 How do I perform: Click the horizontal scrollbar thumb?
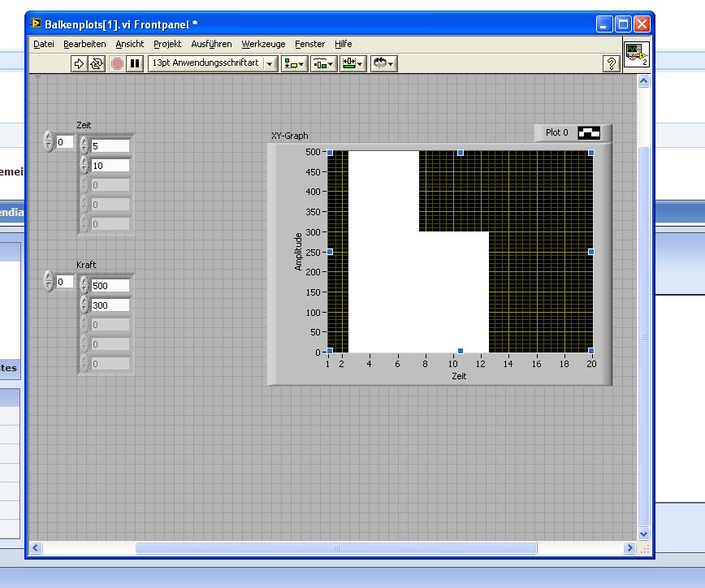[336, 547]
